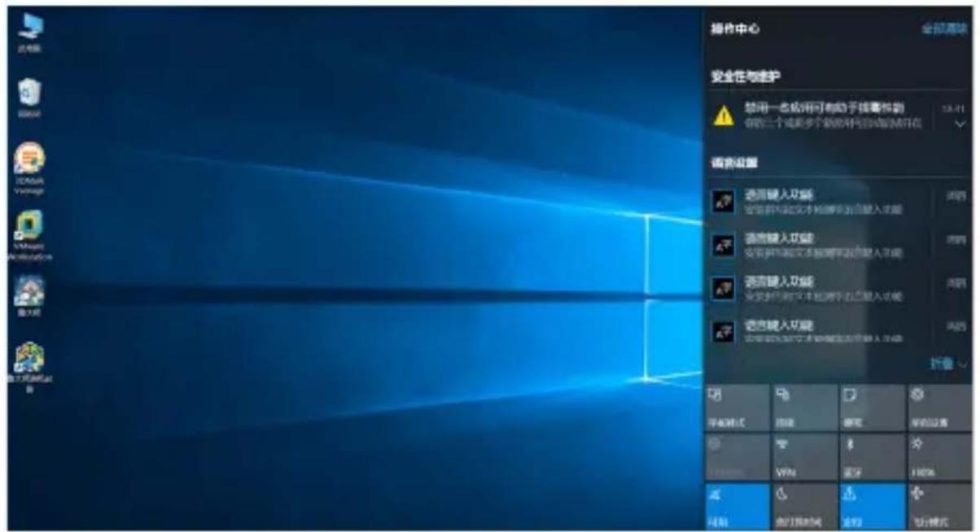This screenshot has width=980, height=532.
Task: Click the yellow warning triangle notification icon
Action: (724, 116)
